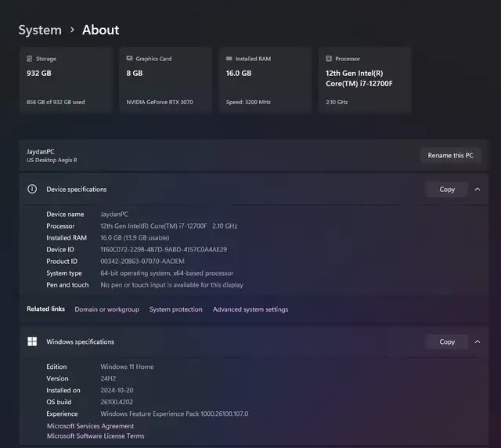
Task: Click the Windows specifications header
Action: click(254, 341)
